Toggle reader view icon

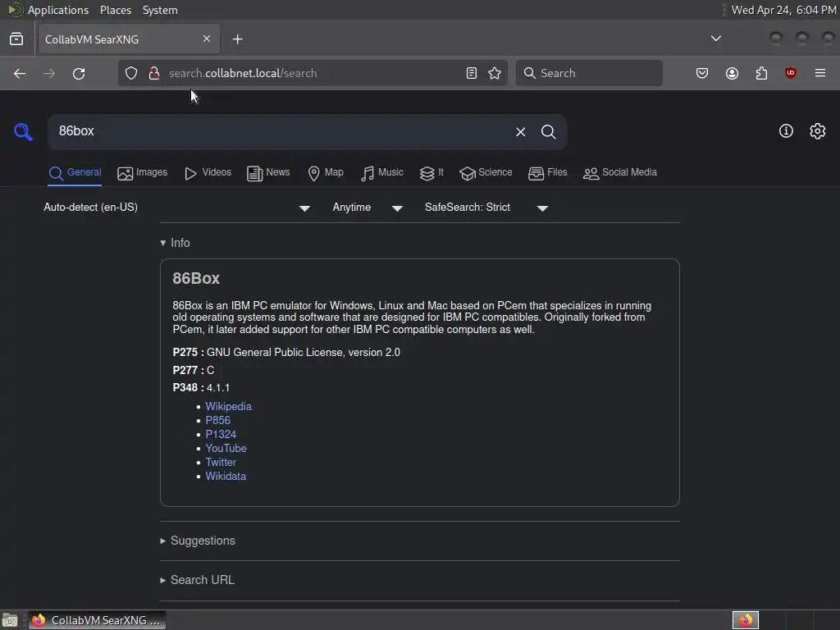472,73
